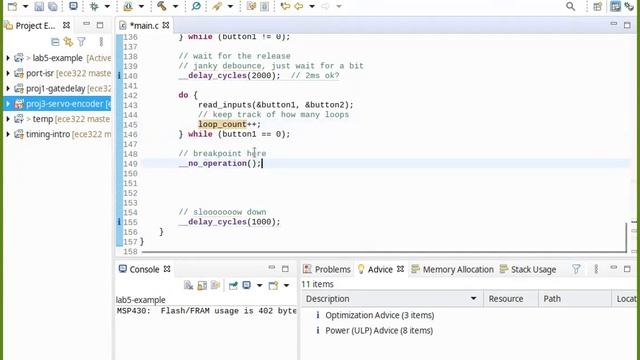Screen dimensions: 640x360
Task: Click the Flash wand toolbar icon
Action: 217,6
